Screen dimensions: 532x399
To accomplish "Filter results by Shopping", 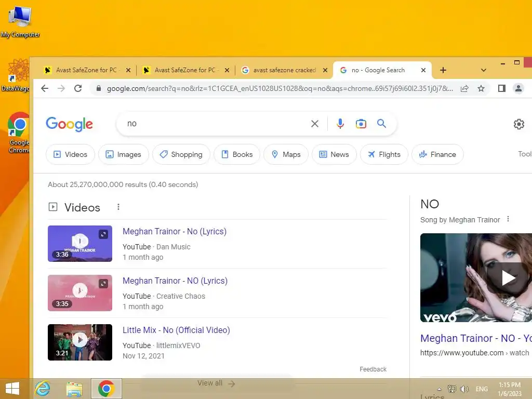I will [181, 154].
